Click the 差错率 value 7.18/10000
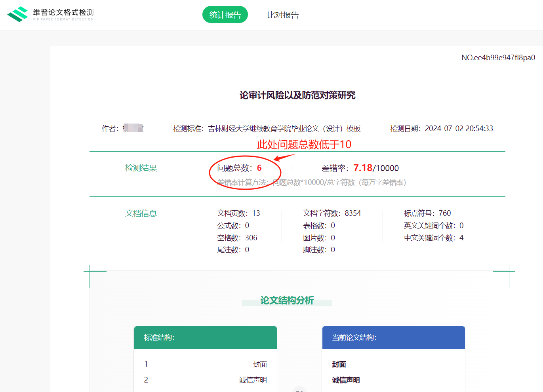 click(x=376, y=167)
